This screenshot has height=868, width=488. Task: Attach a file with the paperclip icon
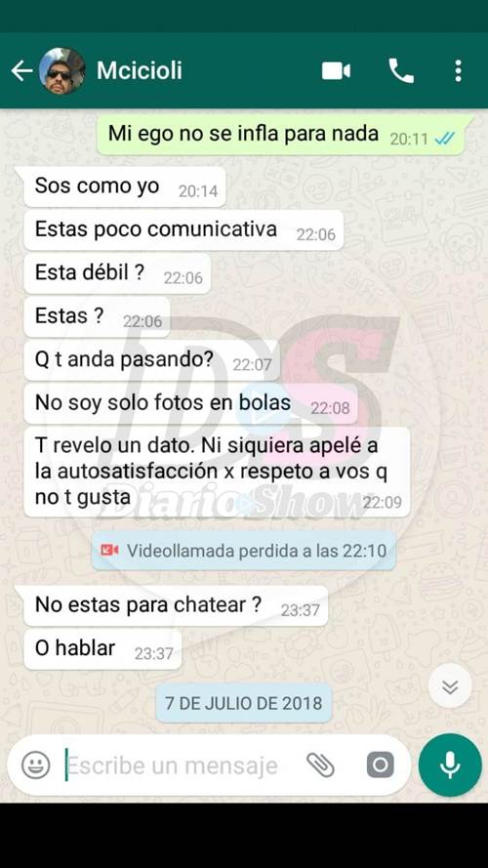coord(320,765)
